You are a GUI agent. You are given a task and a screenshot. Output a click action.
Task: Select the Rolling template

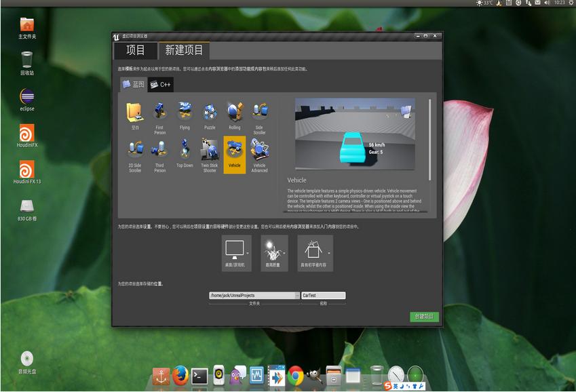tap(234, 117)
